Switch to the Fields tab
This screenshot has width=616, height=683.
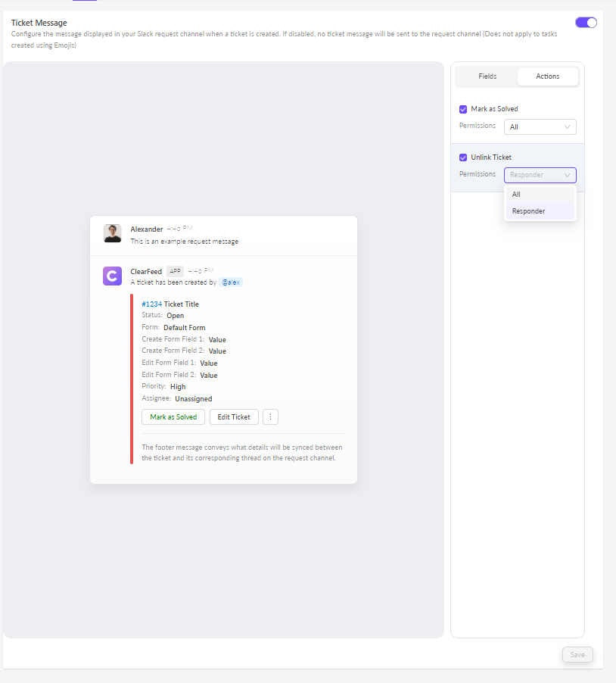(x=487, y=76)
